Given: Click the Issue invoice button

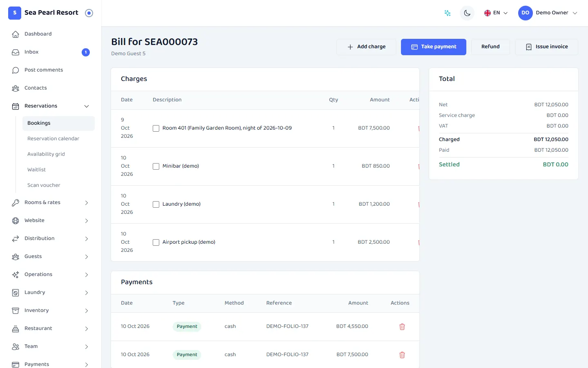Looking at the screenshot, I should pos(546,47).
